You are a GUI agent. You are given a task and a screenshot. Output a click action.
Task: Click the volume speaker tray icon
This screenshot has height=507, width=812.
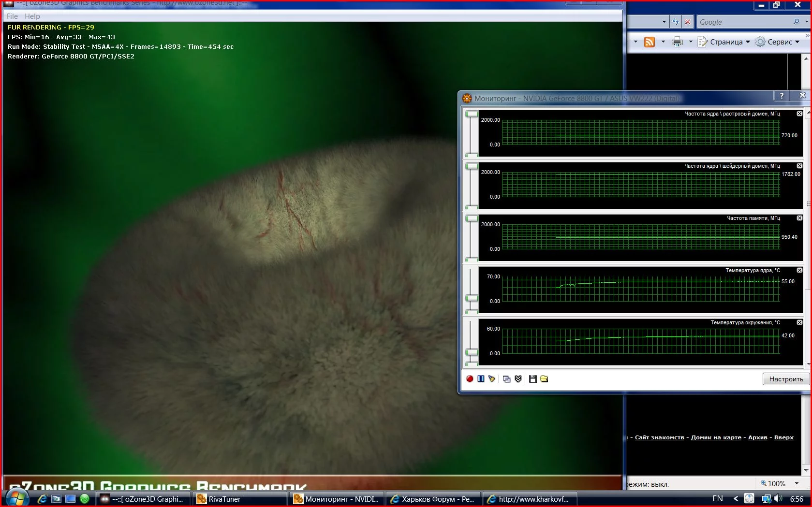click(778, 499)
